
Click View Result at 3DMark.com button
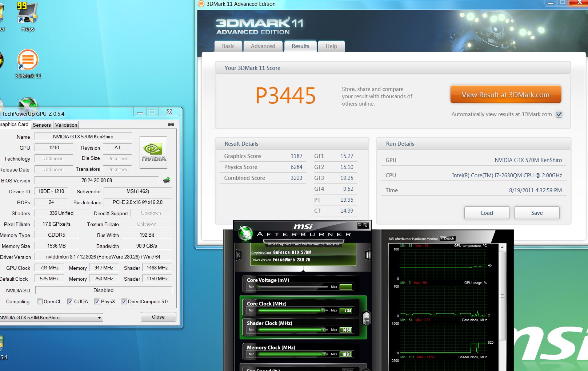click(x=505, y=95)
